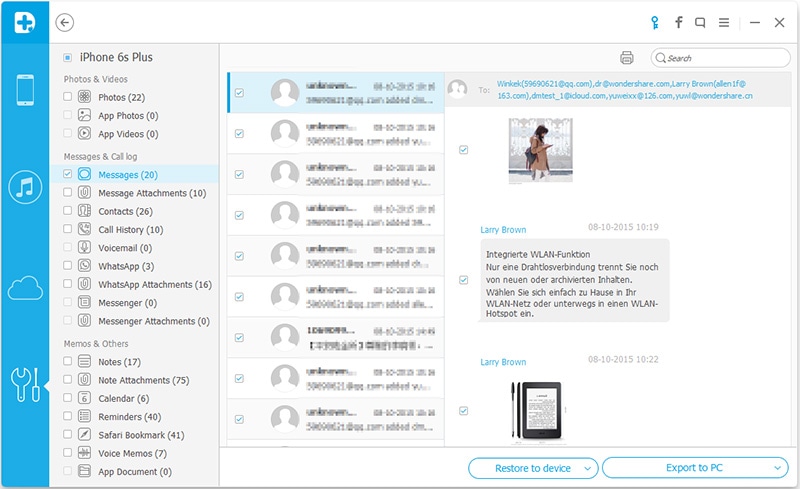The height and width of the screenshot is (489, 800).
Task: Click the first Larry Brown sender name
Action: tap(503, 230)
